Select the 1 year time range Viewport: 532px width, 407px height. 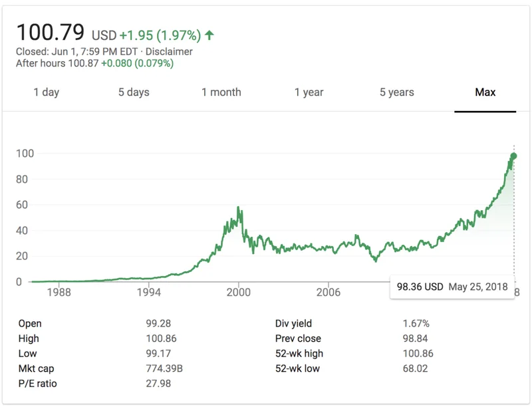tap(308, 92)
